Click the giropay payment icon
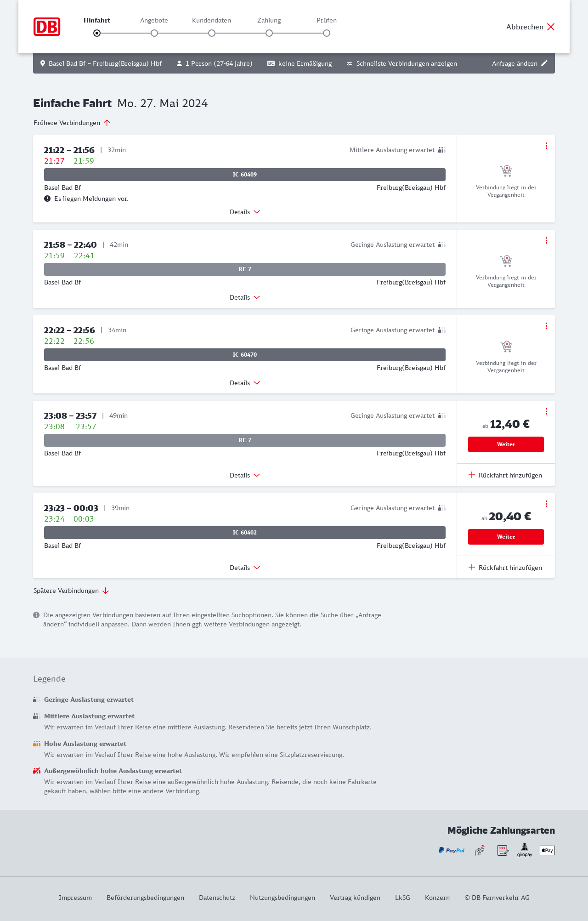This screenshot has width=588, height=921. 525,850
